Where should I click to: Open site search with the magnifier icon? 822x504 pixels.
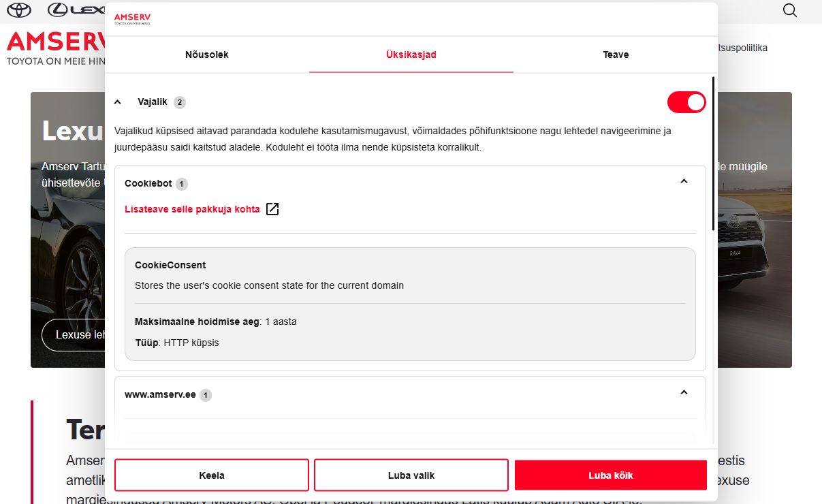tap(789, 10)
